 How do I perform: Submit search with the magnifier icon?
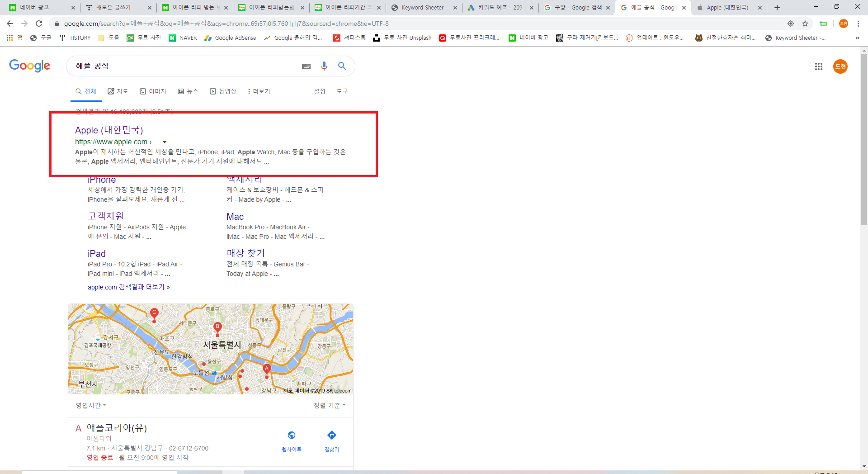tap(342, 66)
